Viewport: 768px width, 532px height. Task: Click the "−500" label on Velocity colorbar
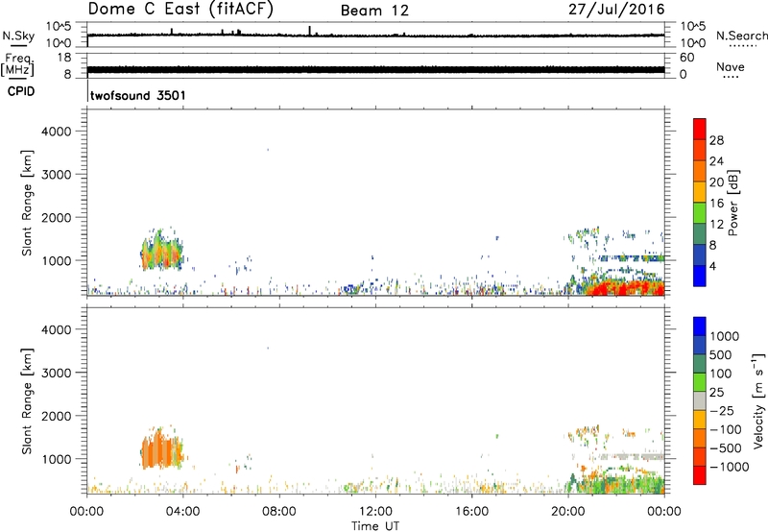click(x=725, y=448)
